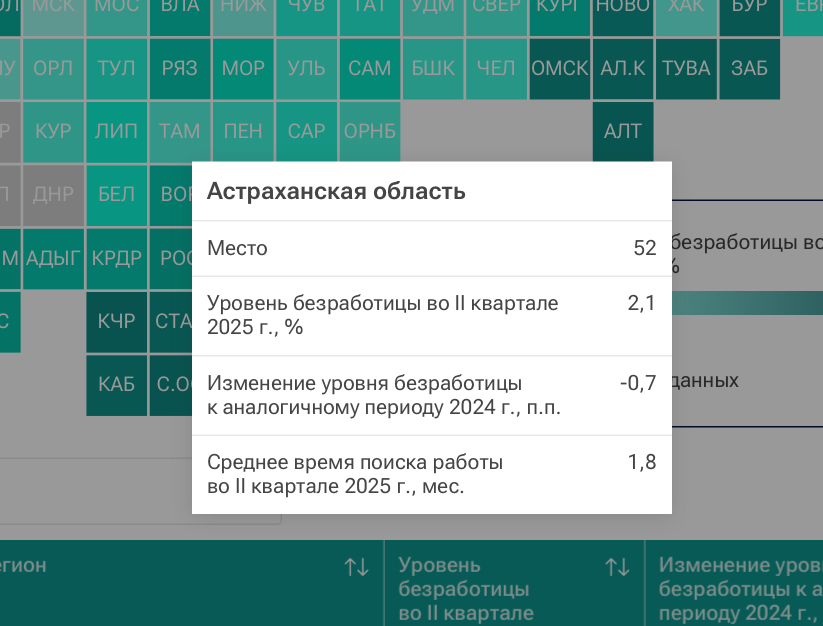The width and height of the screenshot is (823, 626).
Task: Select the ТУВА region tile
Action: 686,69
